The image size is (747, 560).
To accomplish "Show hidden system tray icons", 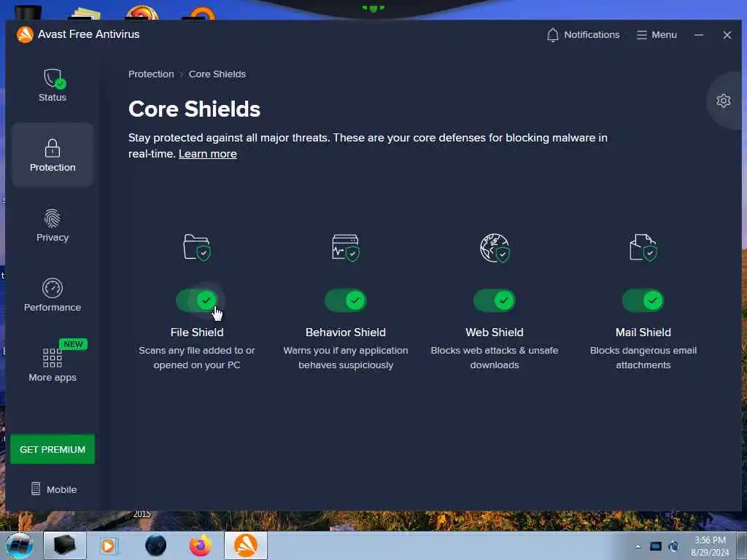I will pyautogui.click(x=638, y=546).
